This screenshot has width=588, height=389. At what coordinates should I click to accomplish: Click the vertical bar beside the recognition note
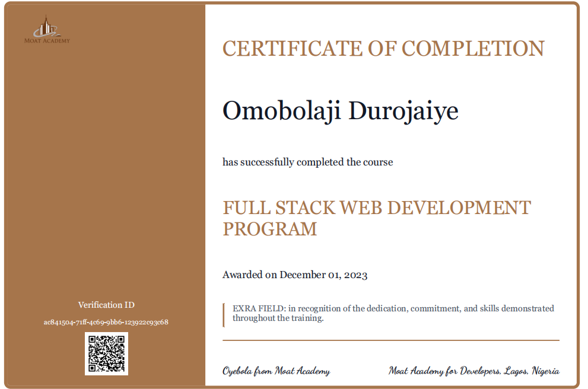click(x=224, y=314)
